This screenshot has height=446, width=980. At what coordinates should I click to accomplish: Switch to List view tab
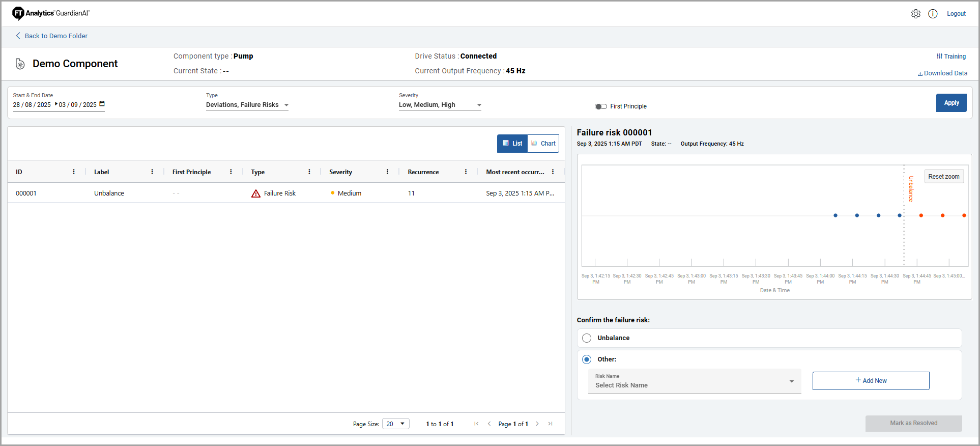512,144
